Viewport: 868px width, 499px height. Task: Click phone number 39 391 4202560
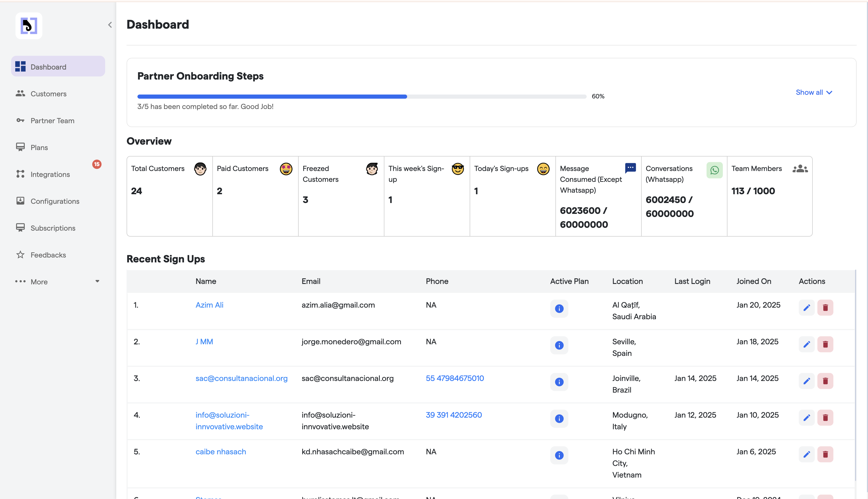click(453, 415)
